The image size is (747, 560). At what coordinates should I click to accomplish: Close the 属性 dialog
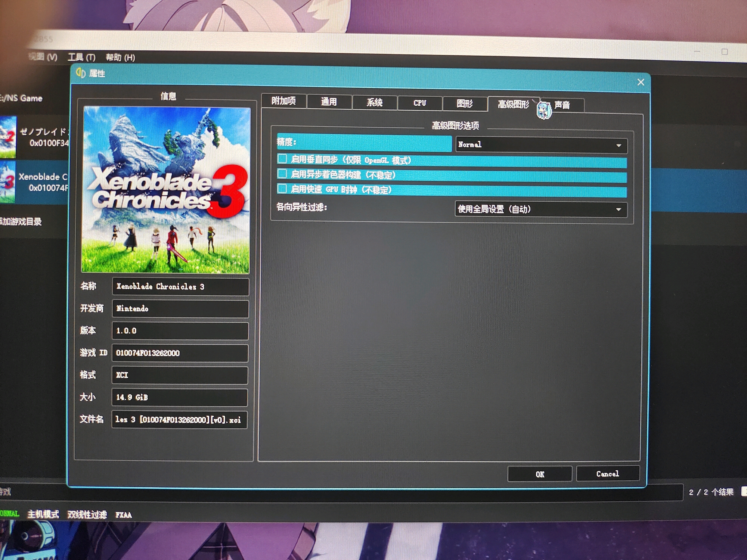641,82
